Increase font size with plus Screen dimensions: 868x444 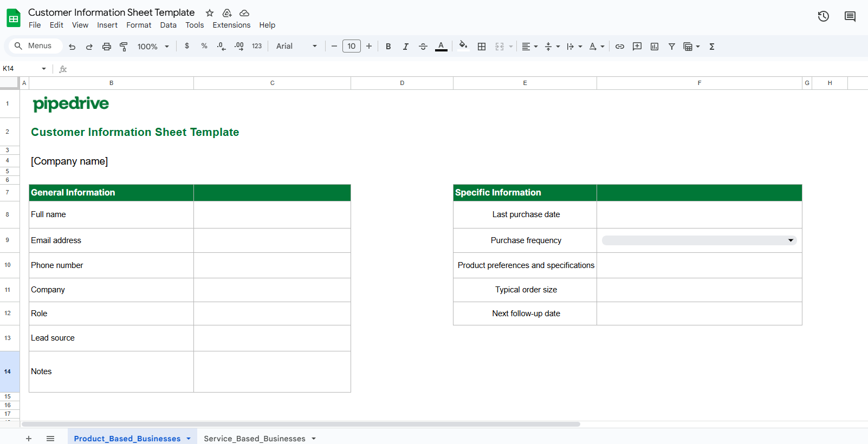point(369,46)
